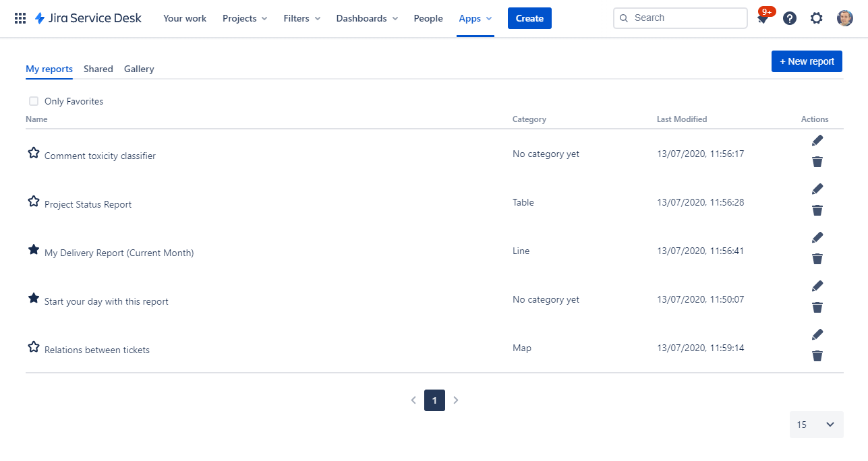The image size is (868, 461).
Task: Open the Comment toxicity classifier report
Action: 100,156
